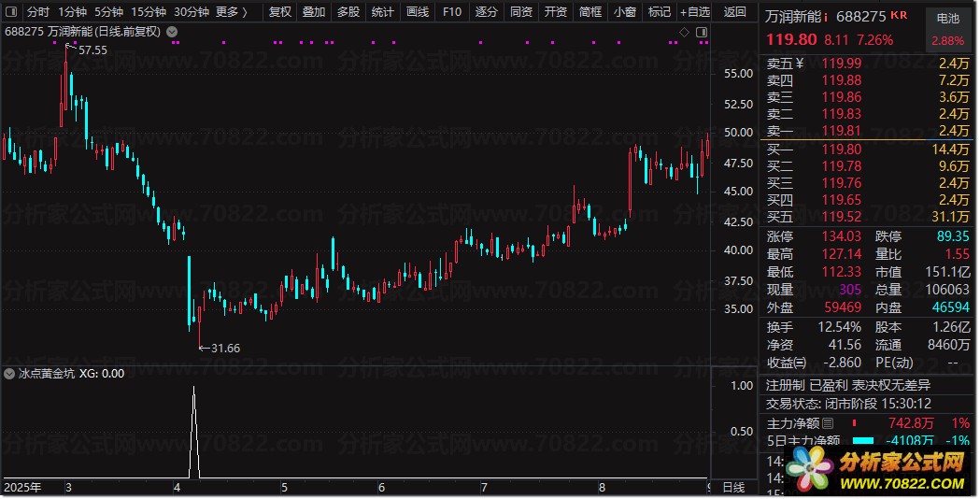Add stock using +自选 button
Image resolution: width=980 pixels, height=499 pixels.
tap(694, 12)
